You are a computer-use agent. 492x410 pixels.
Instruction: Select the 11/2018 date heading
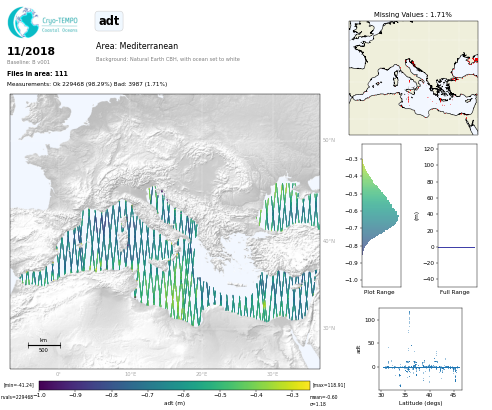(31, 51)
